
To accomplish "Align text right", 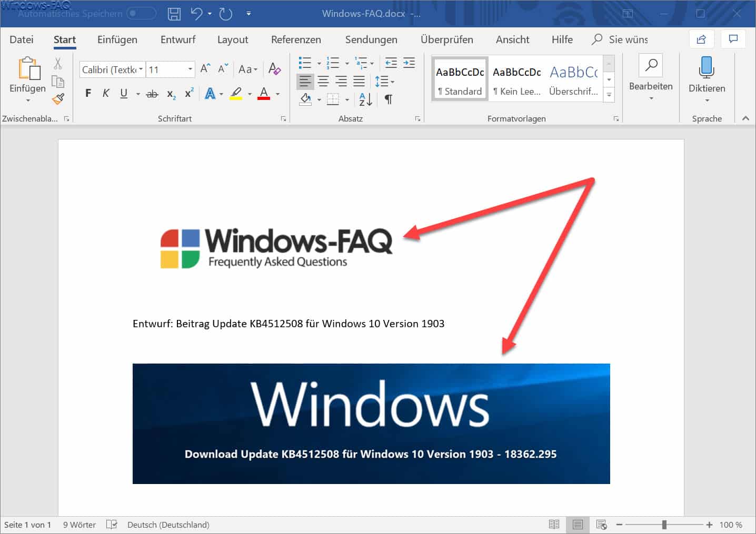I will [341, 81].
